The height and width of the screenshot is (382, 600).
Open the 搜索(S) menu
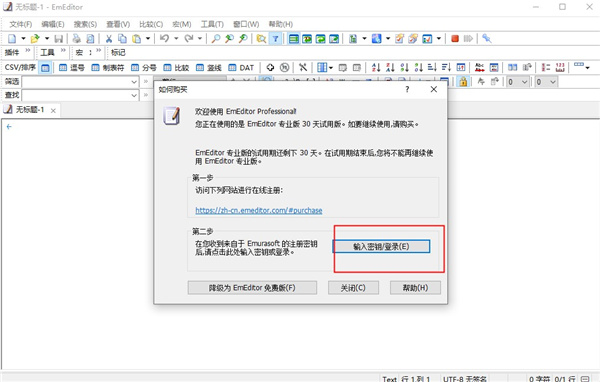(x=85, y=24)
